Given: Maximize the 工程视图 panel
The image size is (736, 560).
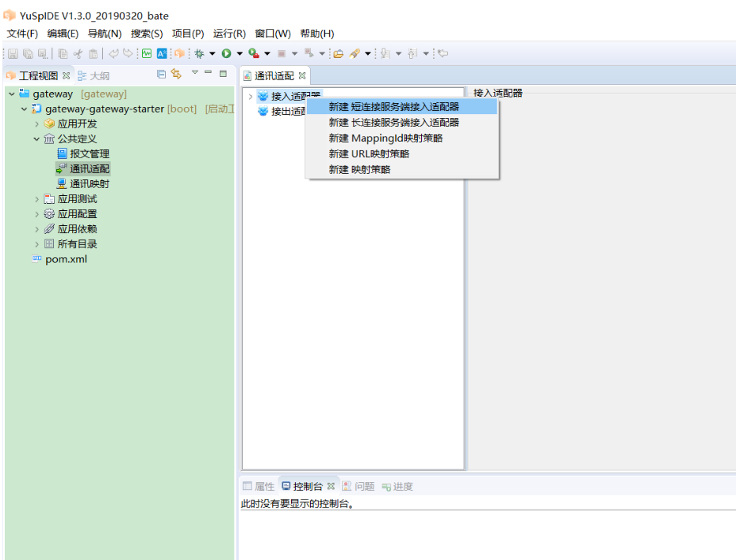Looking at the screenshot, I should point(224,74).
